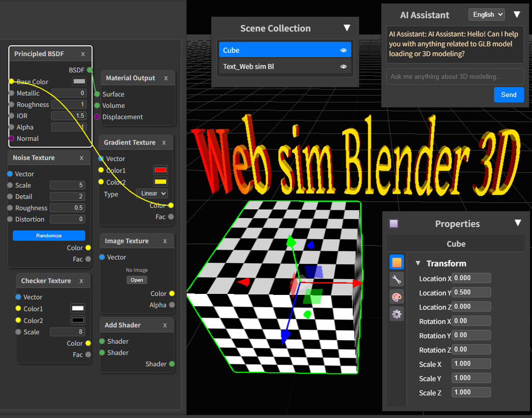
Task: Close the Add Shader node
Action: coord(165,325)
